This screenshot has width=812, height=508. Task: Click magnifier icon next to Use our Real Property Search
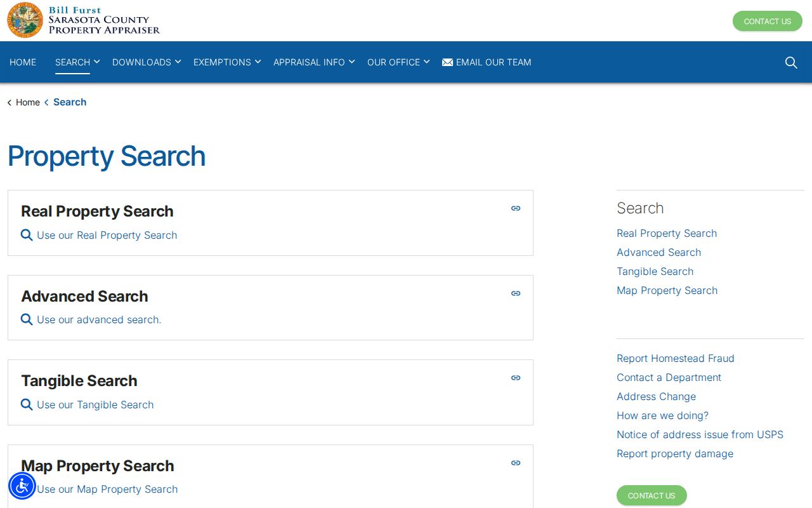tap(27, 235)
